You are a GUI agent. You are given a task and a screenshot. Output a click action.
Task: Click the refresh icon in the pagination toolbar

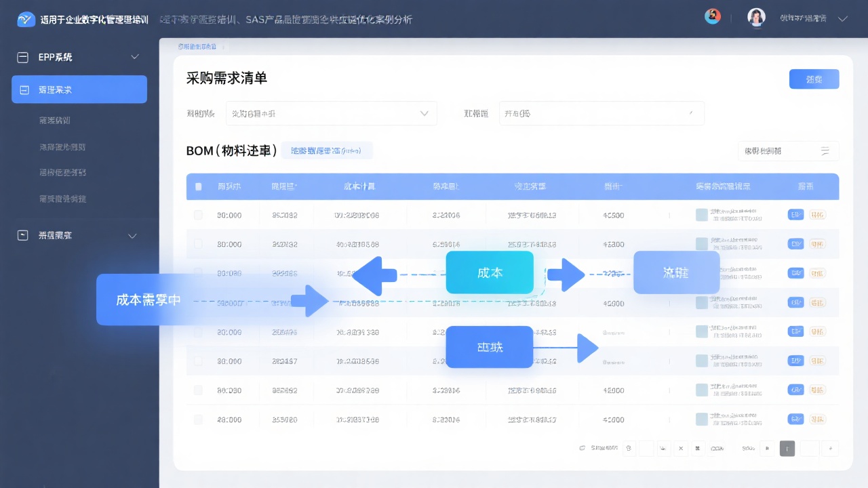click(x=629, y=449)
